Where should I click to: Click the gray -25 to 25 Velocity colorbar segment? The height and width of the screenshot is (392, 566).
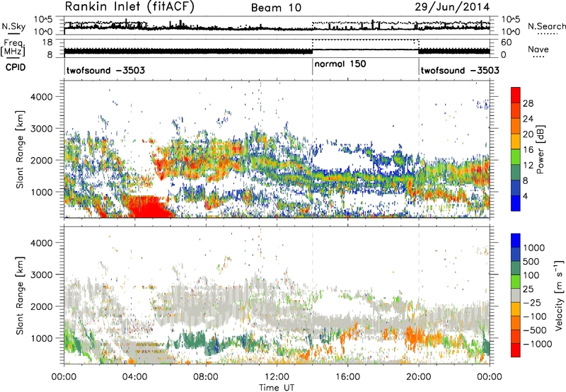pyautogui.click(x=516, y=295)
